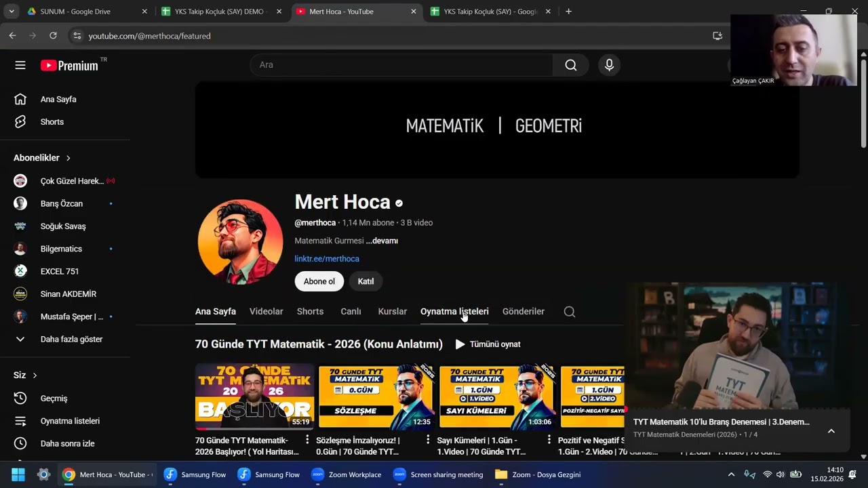This screenshot has width=868, height=488.
Task: Check battery status in system tray
Action: tap(795, 474)
